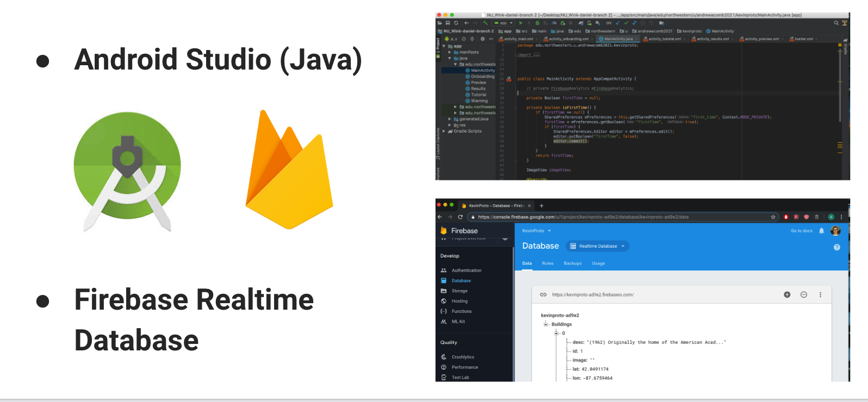
Task: Select MainActivity class in Project tree
Action: tap(482, 70)
